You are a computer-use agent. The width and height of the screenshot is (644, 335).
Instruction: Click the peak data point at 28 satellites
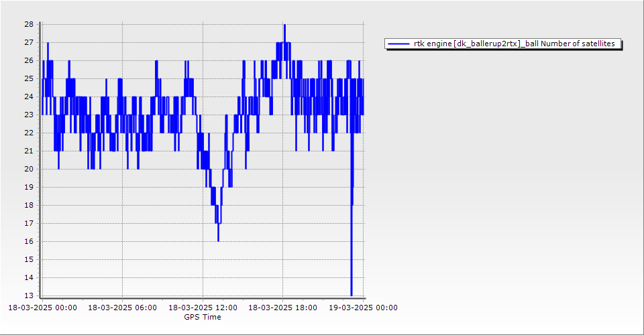284,25
